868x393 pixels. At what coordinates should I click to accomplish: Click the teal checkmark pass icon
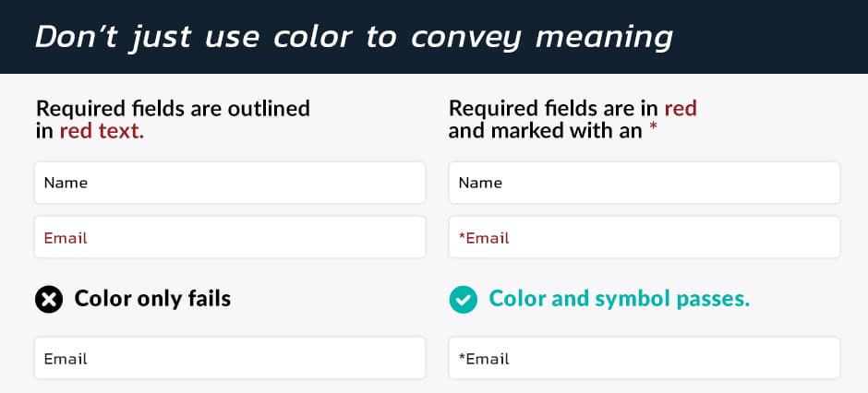pyautogui.click(x=463, y=300)
